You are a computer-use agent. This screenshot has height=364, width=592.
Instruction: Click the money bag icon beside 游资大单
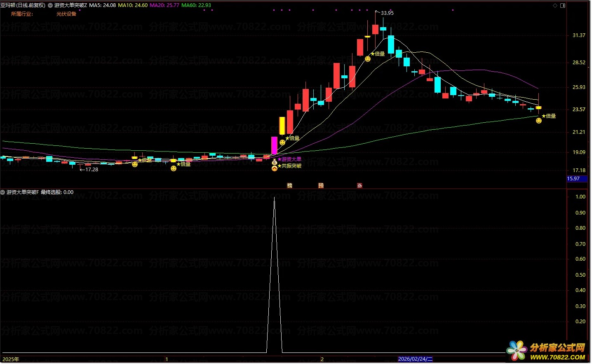[275, 163]
